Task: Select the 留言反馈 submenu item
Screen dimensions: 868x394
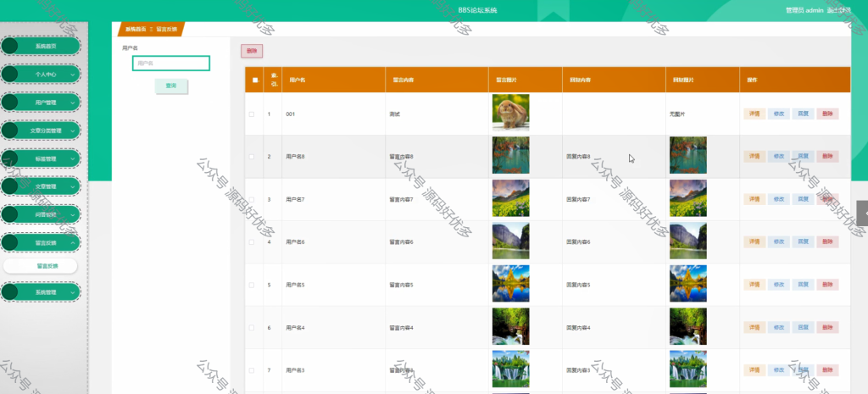Action: [41, 265]
